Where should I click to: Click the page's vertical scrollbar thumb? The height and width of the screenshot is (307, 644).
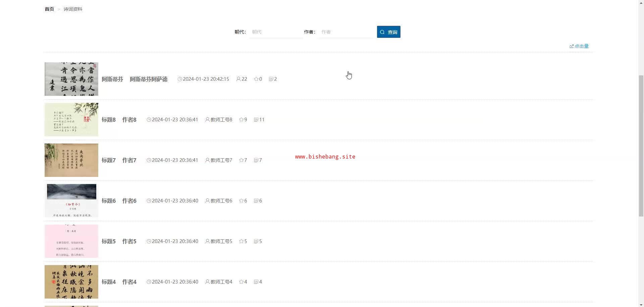641,146
